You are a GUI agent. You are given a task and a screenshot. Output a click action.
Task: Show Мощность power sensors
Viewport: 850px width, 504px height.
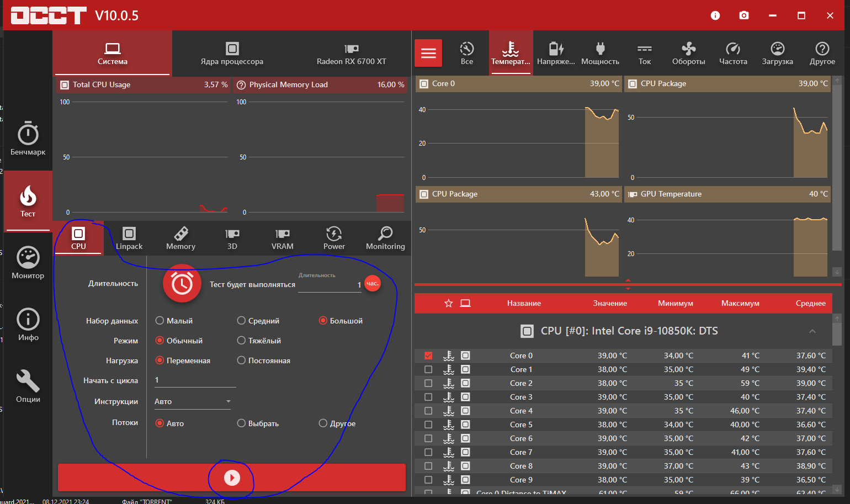(x=601, y=53)
